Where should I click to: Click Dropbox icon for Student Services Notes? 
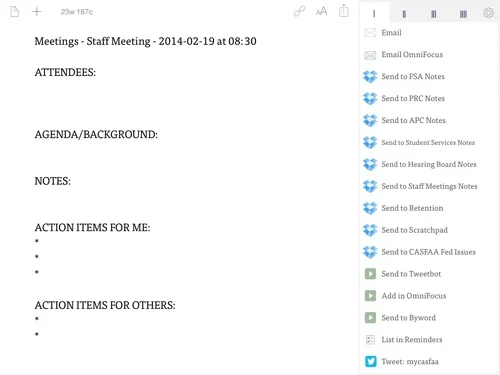pos(370,142)
